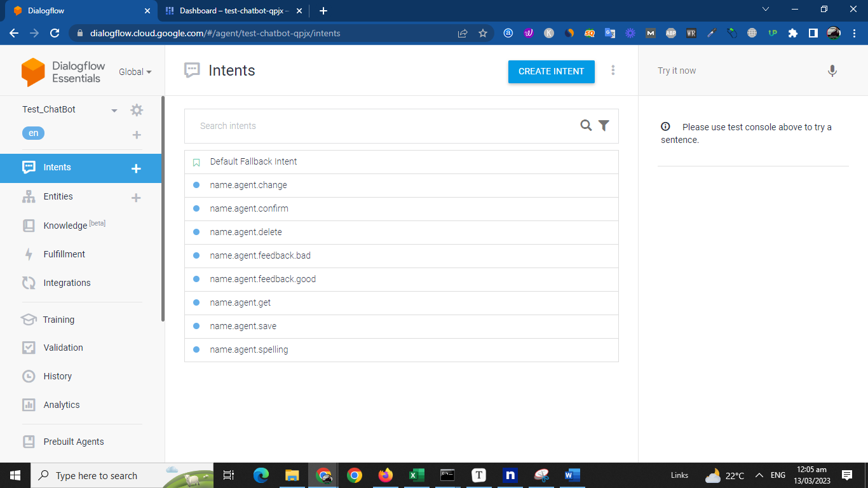868x488 pixels.
Task: Open the Windows Start menu
Action: [15, 475]
